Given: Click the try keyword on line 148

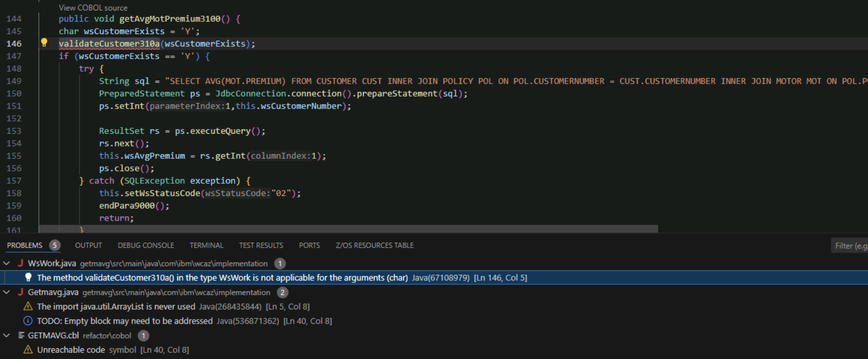Looking at the screenshot, I should point(86,69).
